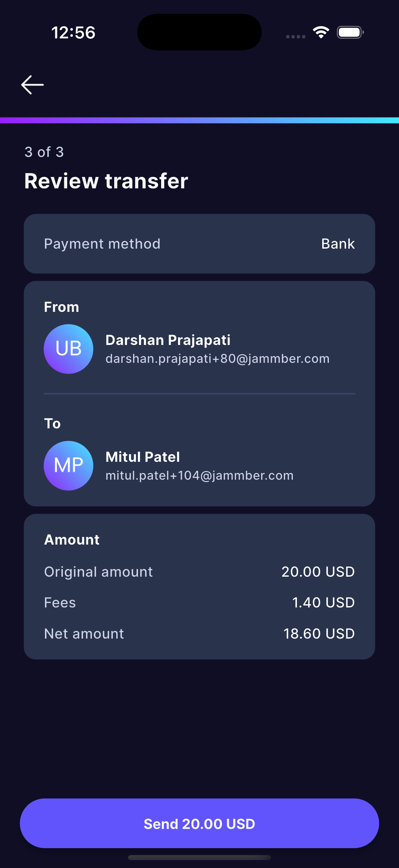Tap the Fees 1.40 USD value
399x868 pixels.
[323, 603]
